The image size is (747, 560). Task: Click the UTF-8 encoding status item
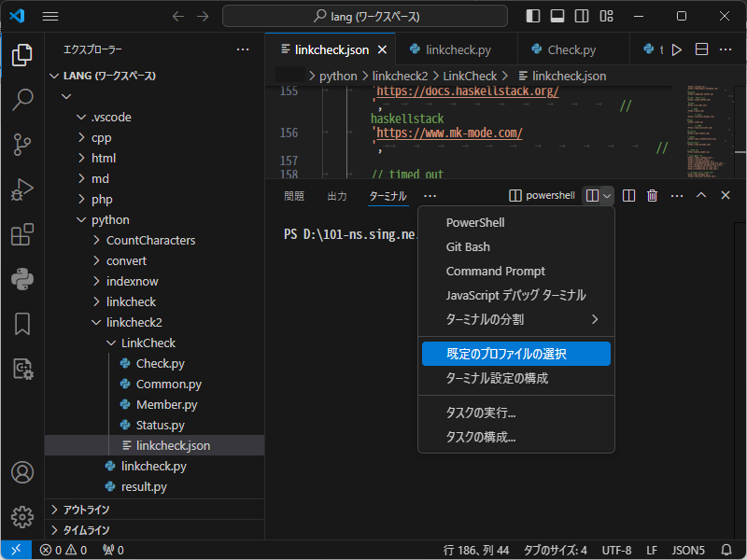(616, 550)
